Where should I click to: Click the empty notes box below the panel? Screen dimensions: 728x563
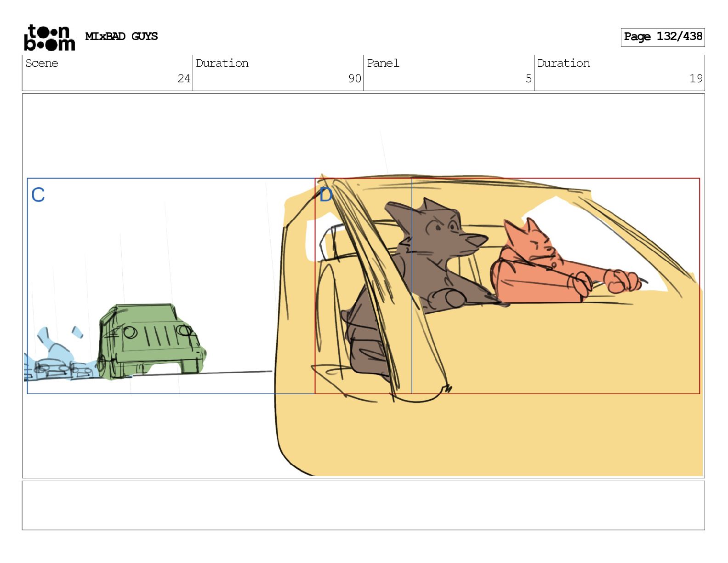pos(363,506)
